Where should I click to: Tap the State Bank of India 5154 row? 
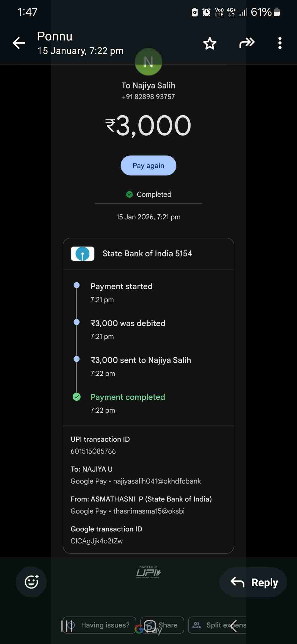[148, 254]
